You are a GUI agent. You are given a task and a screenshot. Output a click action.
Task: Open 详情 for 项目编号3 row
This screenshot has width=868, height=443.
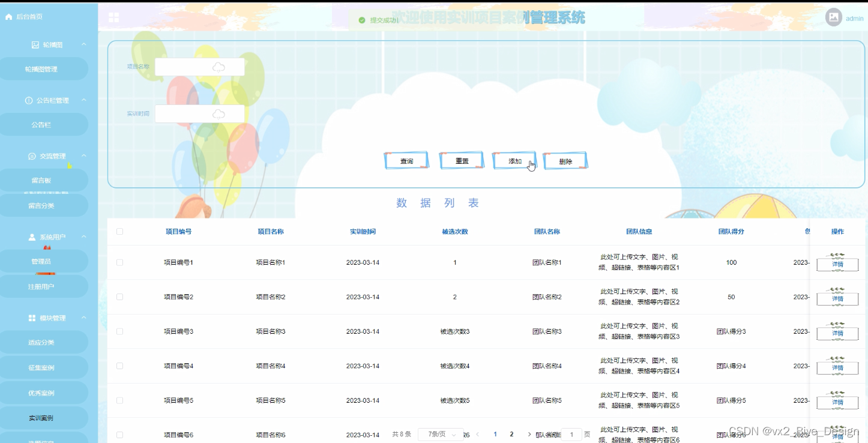click(x=837, y=333)
